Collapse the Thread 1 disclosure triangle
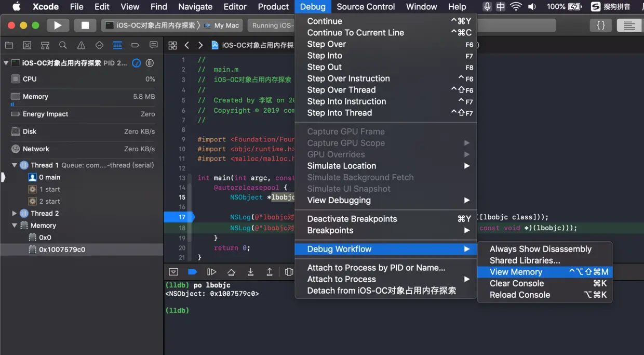 click(15, 165)
